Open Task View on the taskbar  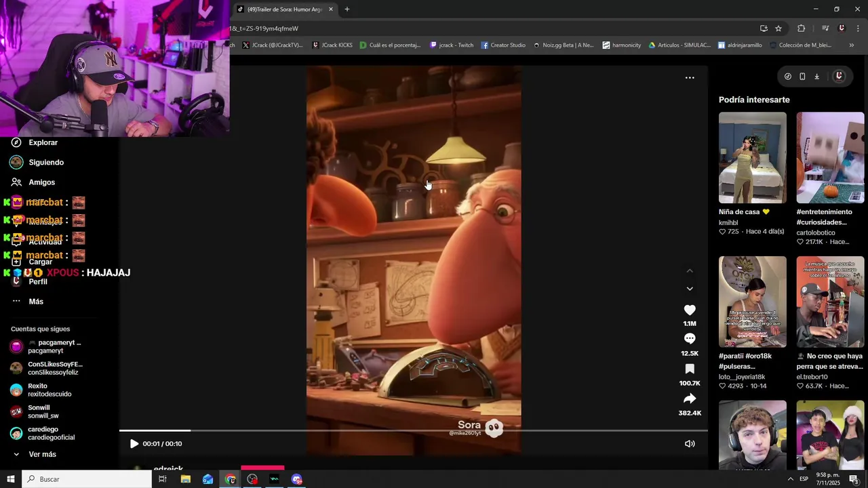tap(163, 479)
